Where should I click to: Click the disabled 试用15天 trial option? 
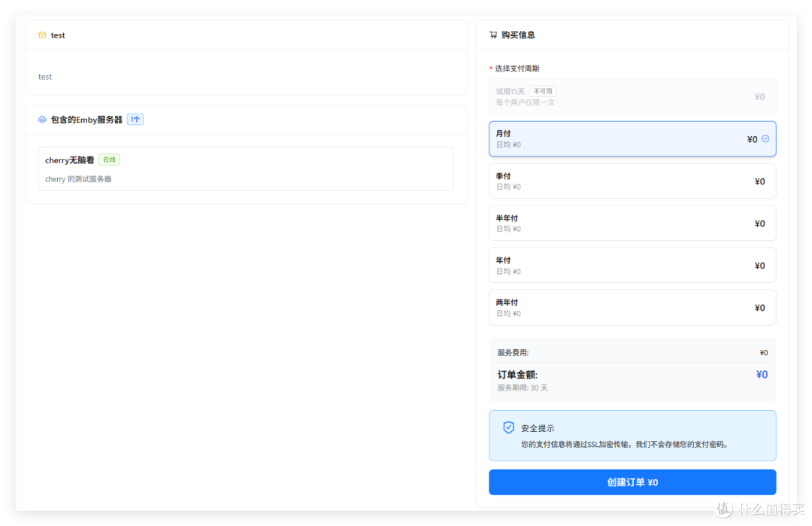pos(632,96)
